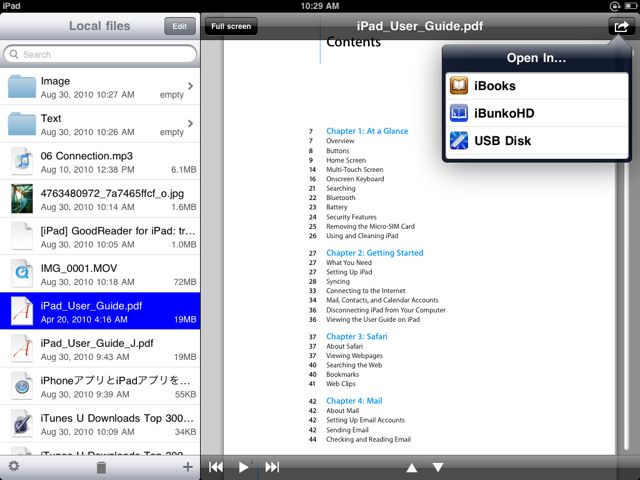Tap the Bluetooth contents entry
The height and width of the screenshot is (480, 640).
[x=341, y=198]
